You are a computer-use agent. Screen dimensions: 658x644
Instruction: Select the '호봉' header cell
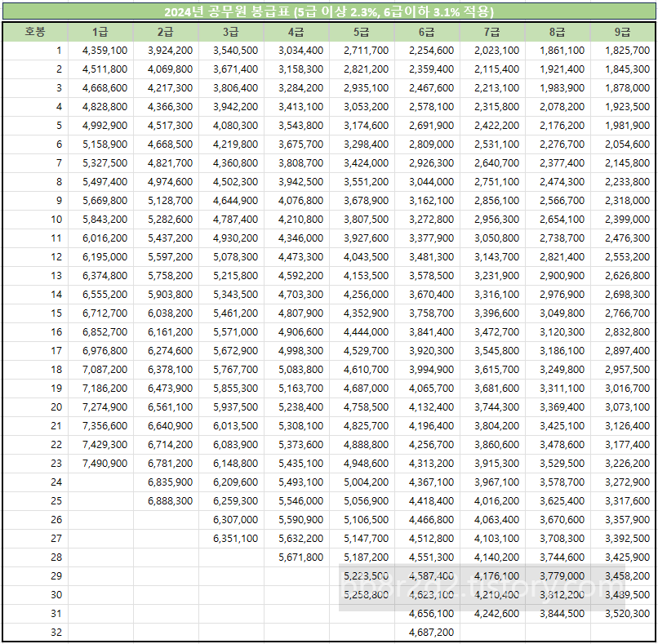point(35,32)
